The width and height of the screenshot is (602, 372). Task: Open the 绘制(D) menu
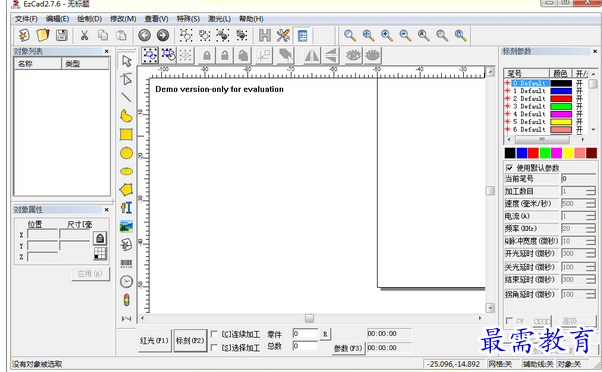click(x=89, y=19)
